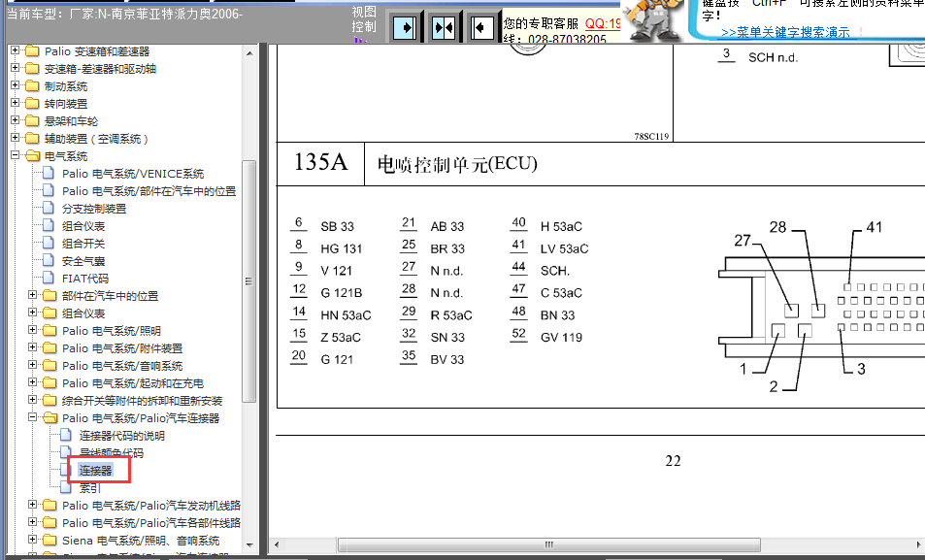Image resolution: width=925 pixels, height=560 pixels.
Task: Expand Palio 电气系统/音响系统 folder
Action: pos(33,365)
